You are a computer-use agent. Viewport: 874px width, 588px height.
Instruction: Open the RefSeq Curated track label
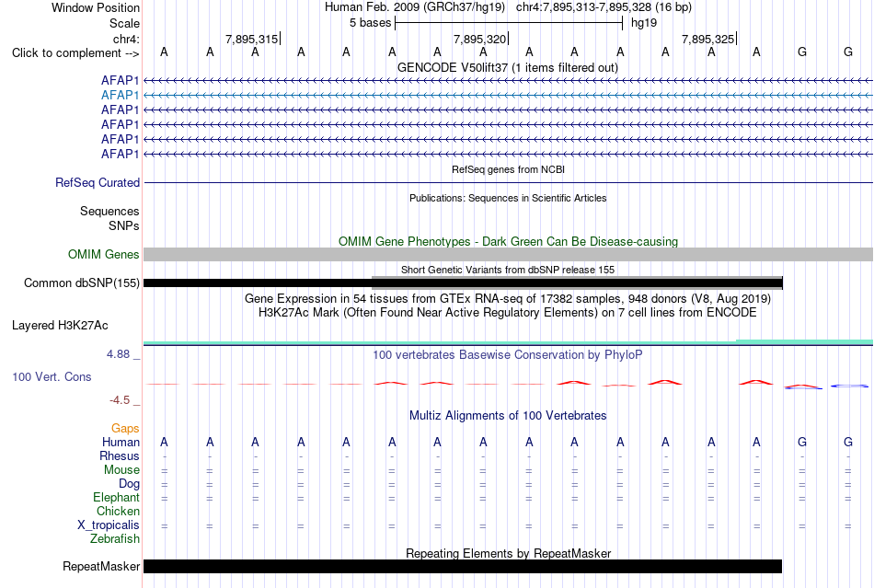[98, 183]
